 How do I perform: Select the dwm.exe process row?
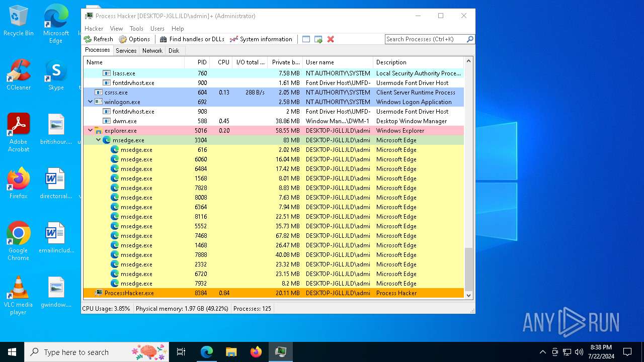point(273,121)
